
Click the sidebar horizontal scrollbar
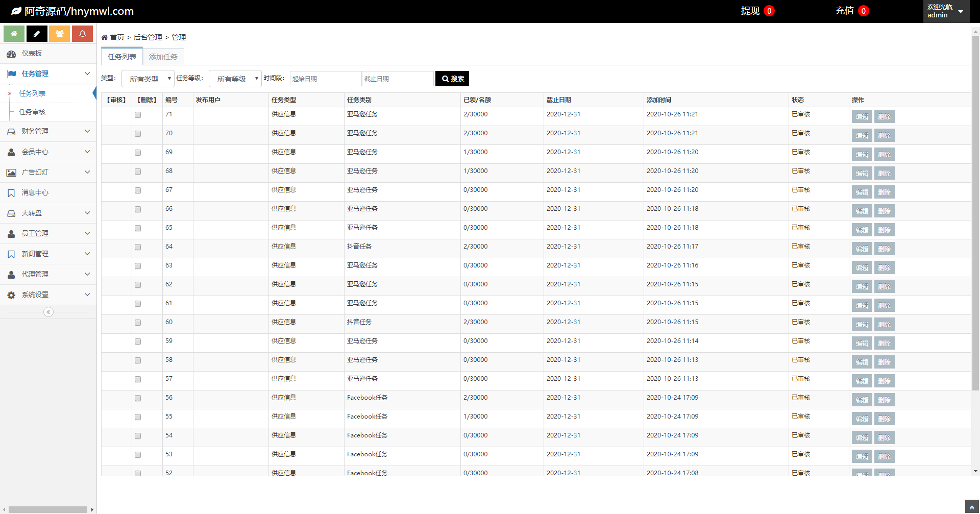(47, 509)
